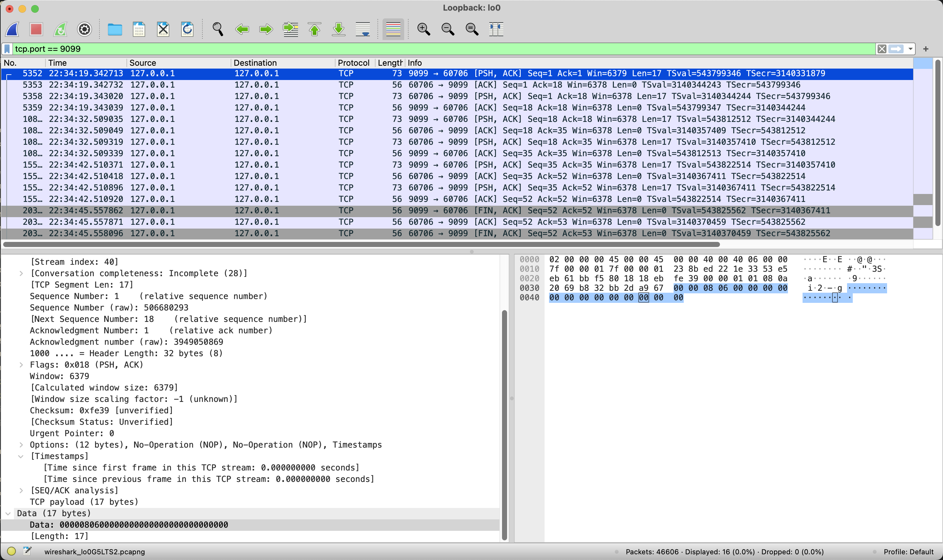Find a packet with magnifier

pyautogui.click(x=218, y=29)
